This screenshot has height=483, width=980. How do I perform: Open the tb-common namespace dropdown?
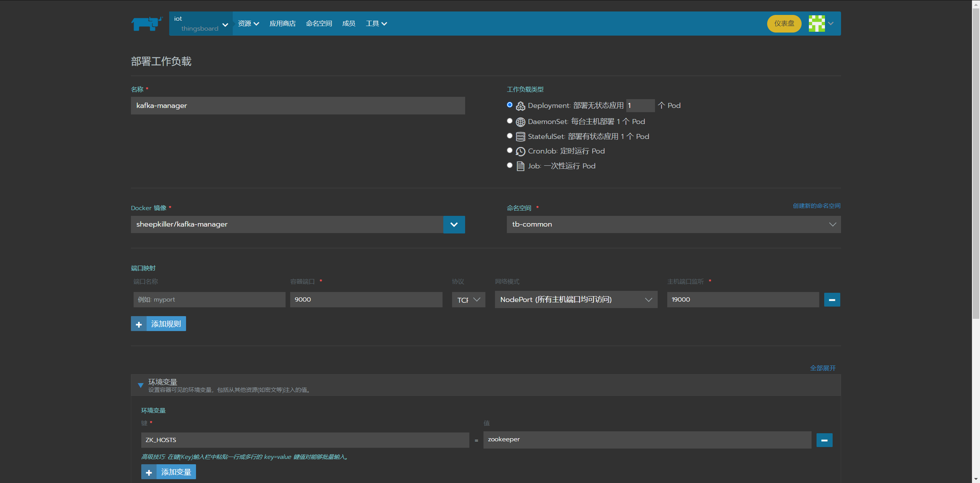point(674,224)
